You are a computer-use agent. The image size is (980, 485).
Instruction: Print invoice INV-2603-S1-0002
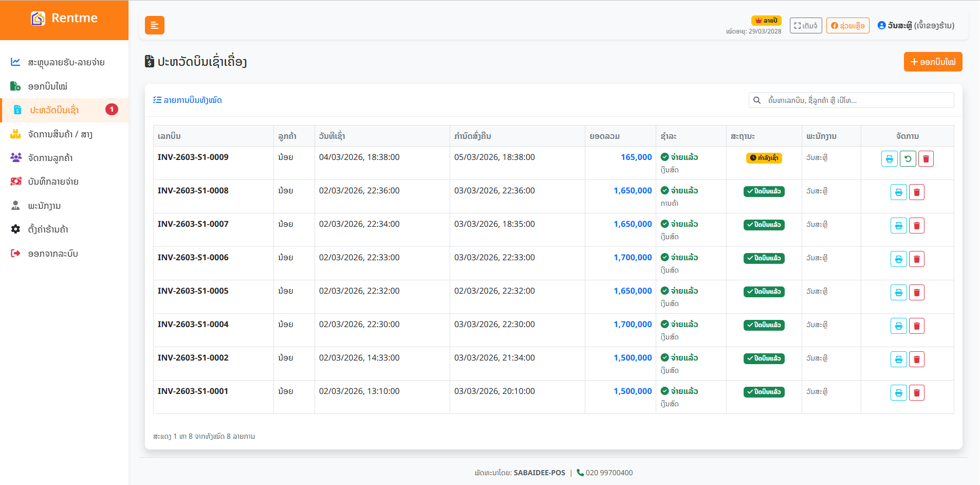point(898,360)
